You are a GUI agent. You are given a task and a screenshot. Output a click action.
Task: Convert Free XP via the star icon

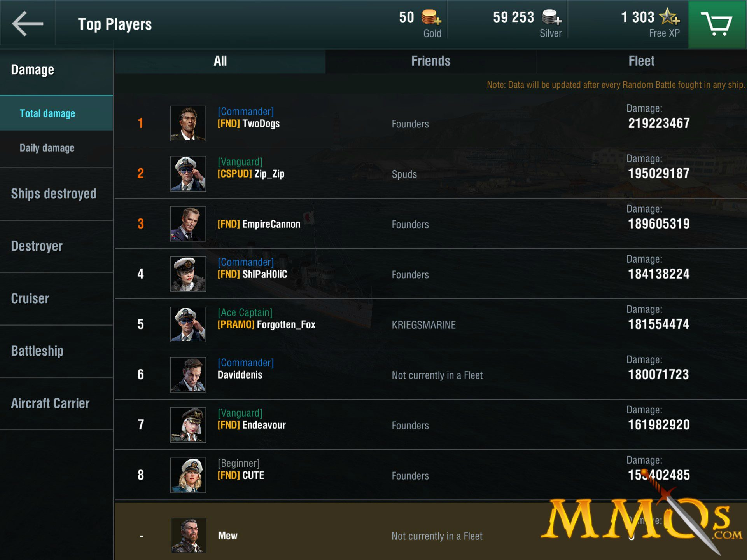[670, 17]
